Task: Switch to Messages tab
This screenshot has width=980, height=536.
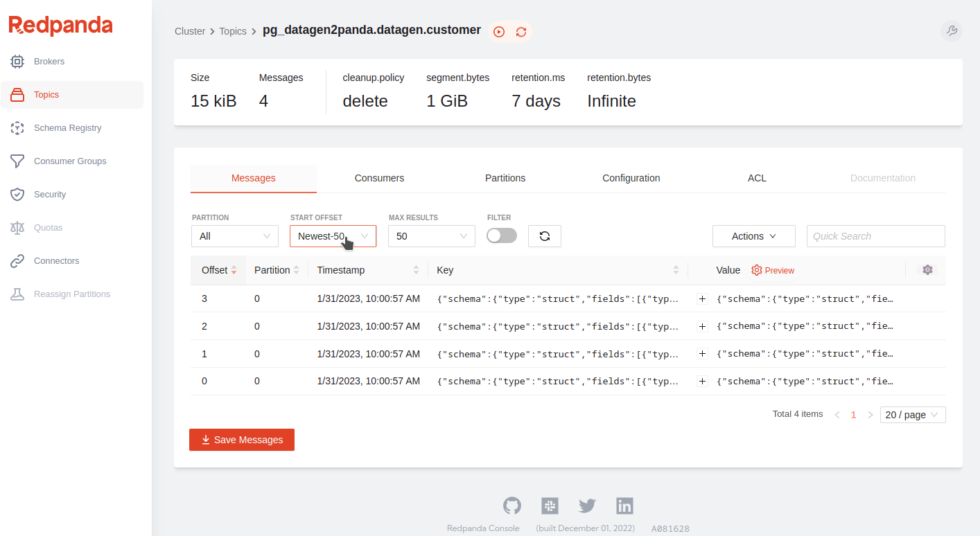Action: 254,178
